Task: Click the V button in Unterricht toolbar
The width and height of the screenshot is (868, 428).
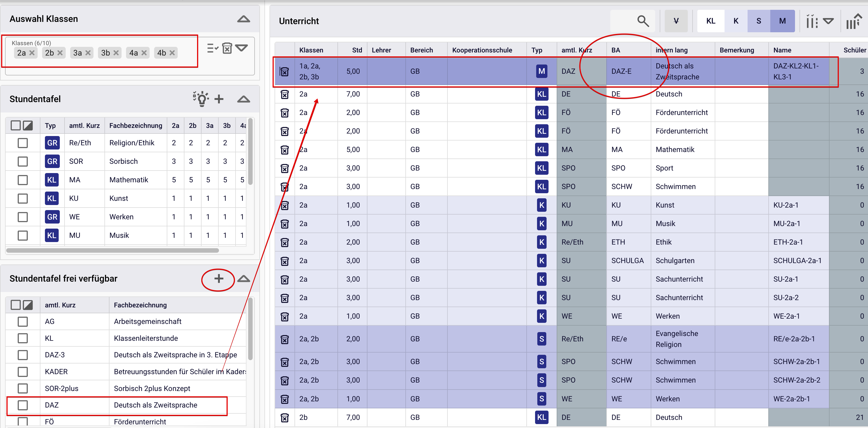Action: (x=676, y=21)
